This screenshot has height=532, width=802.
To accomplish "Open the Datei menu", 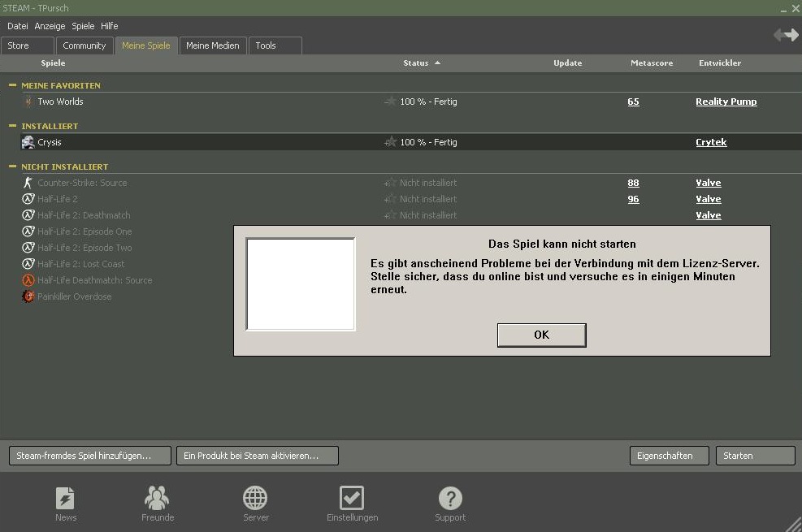I will (17, 26).
